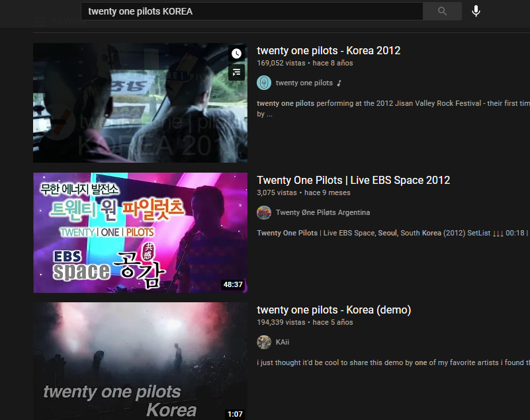Open KAii channel avatar
The image size is (530, 420).
click(264, 342)
